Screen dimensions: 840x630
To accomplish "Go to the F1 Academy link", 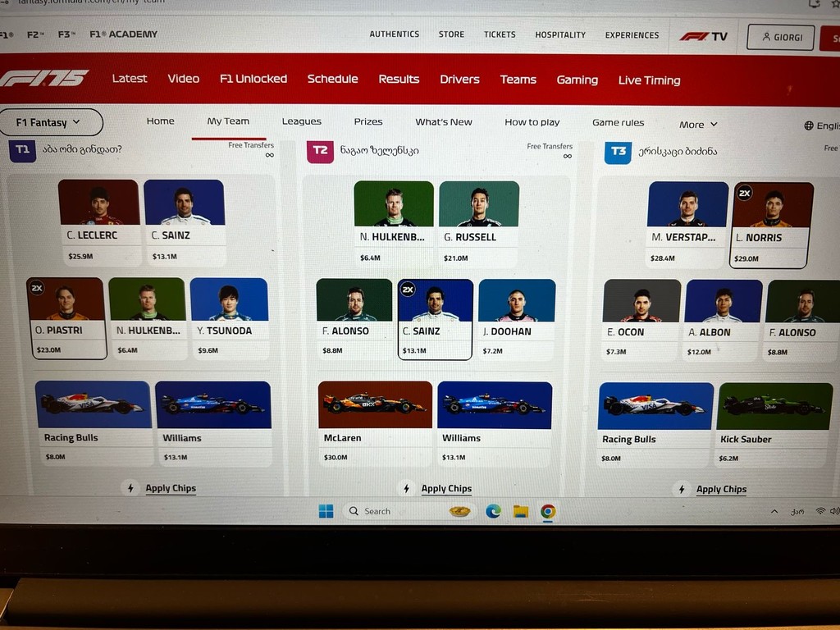I will (x=123, y=34).
